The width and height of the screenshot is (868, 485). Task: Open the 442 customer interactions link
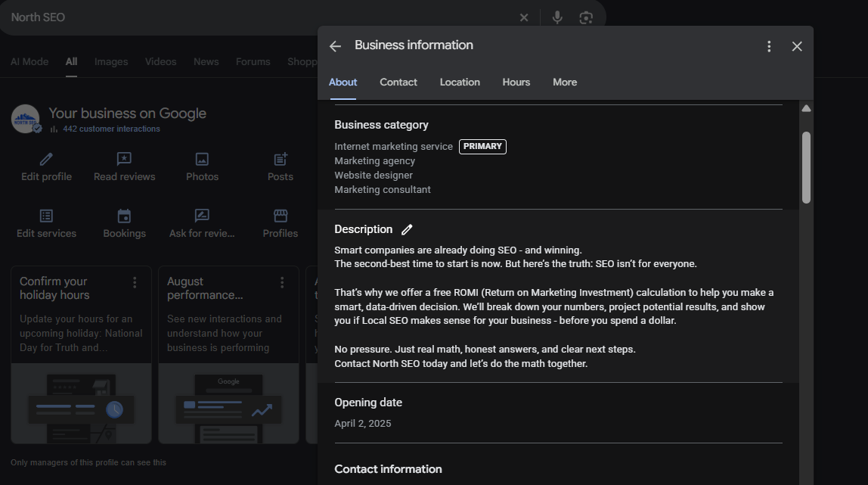click(x=111, y=129)
